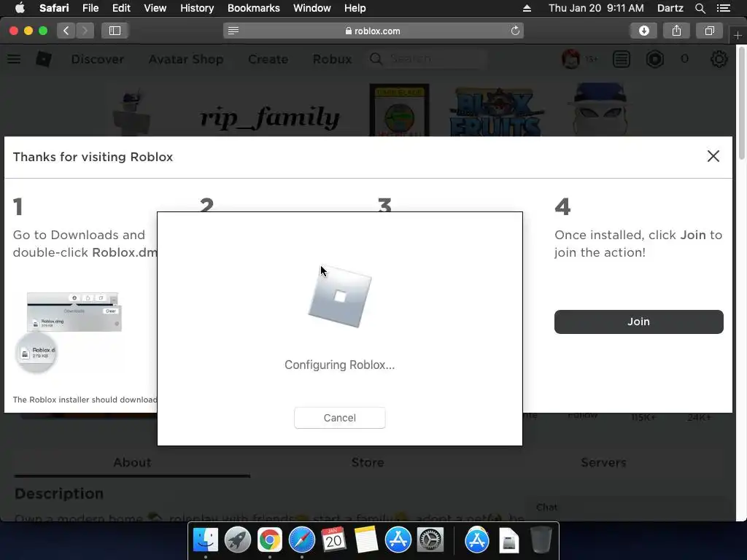Open Finder from the Dock
Image resolution: width=747 pixels, height=560 pixels.
point(205,540)
